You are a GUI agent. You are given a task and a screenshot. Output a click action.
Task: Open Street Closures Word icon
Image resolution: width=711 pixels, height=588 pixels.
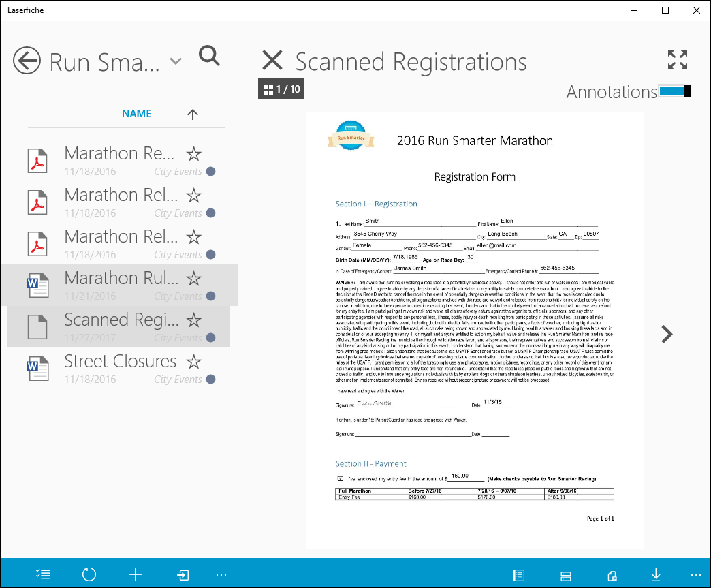[x=37, y=369]
